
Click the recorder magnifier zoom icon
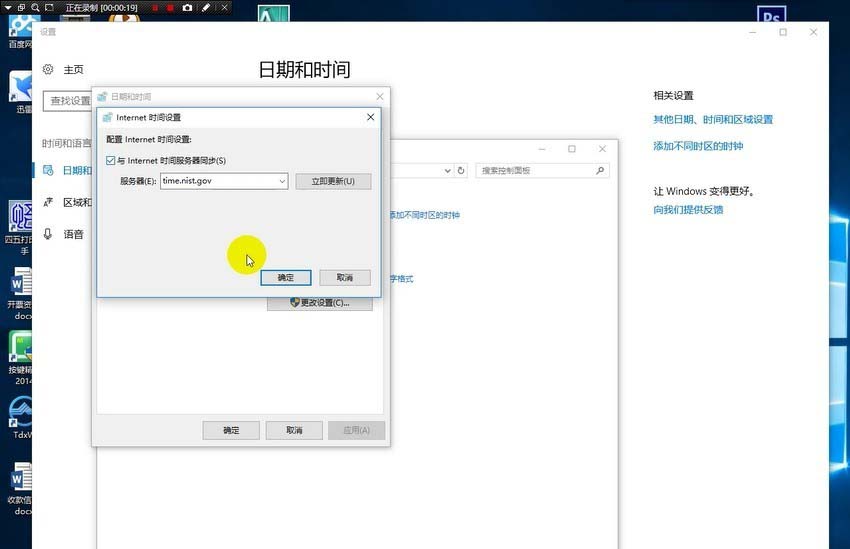(x=35, y=8)
